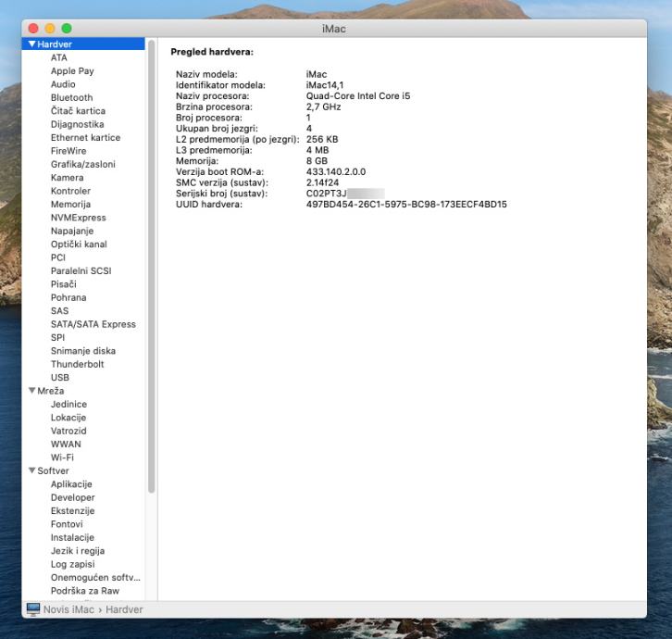
Task: Open Aplikacije under Softver
Action: [x=71, y=484]
